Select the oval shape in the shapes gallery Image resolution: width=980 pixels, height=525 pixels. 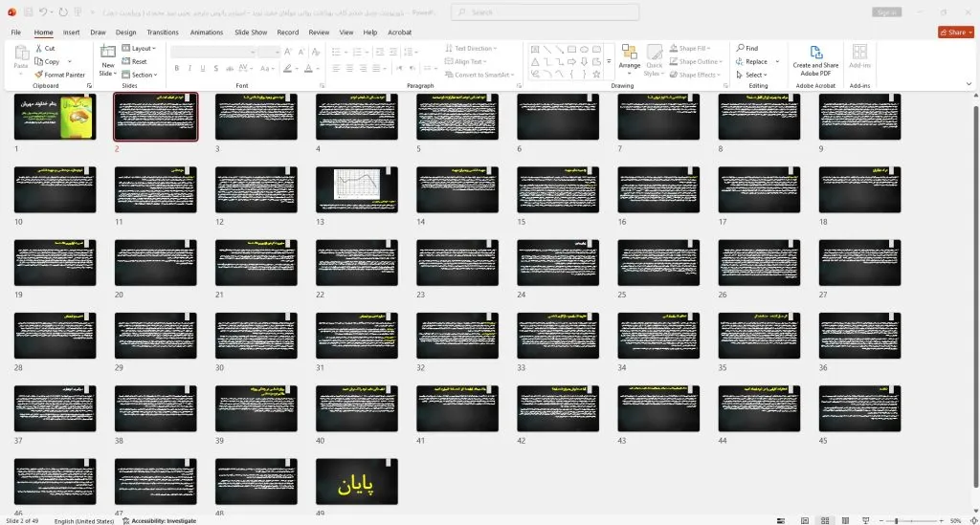coord(584,50)
